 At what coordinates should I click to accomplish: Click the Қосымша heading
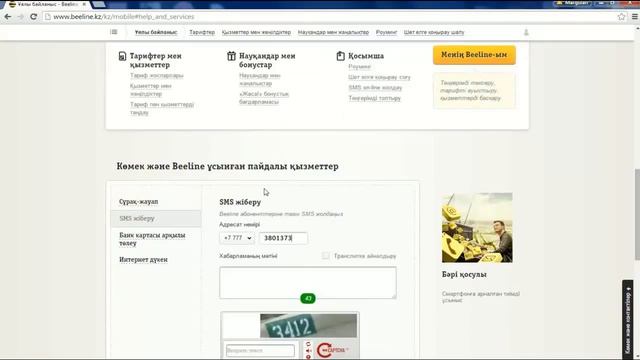point(366,56)
